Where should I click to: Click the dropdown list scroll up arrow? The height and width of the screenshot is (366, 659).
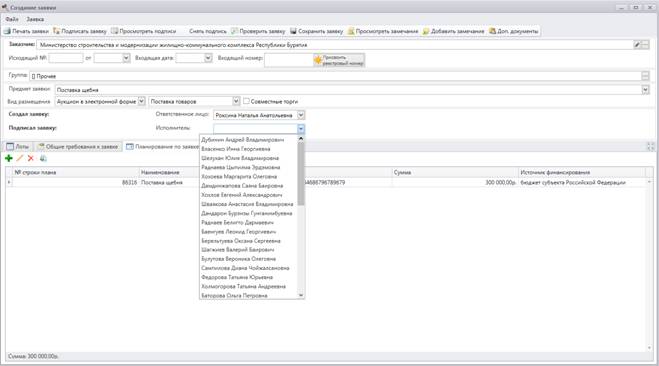click(301, 138)
